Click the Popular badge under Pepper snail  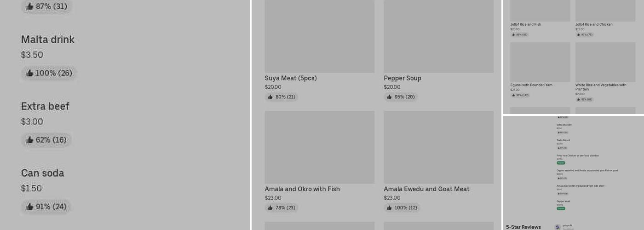561,208
